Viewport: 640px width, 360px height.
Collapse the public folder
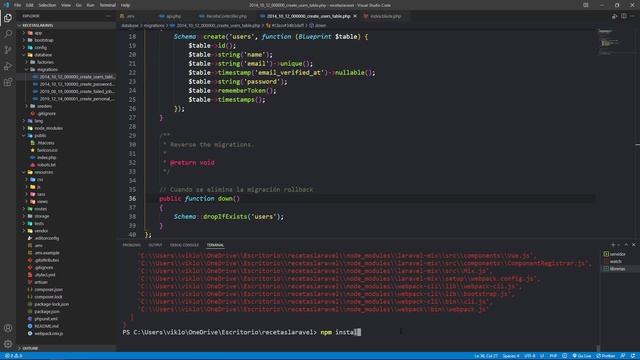[x=40, y=136]
